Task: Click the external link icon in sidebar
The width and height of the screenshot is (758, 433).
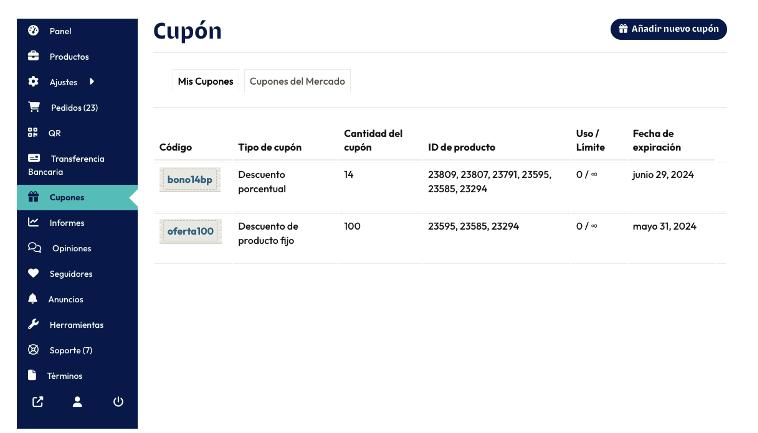Action: [38, 402]
